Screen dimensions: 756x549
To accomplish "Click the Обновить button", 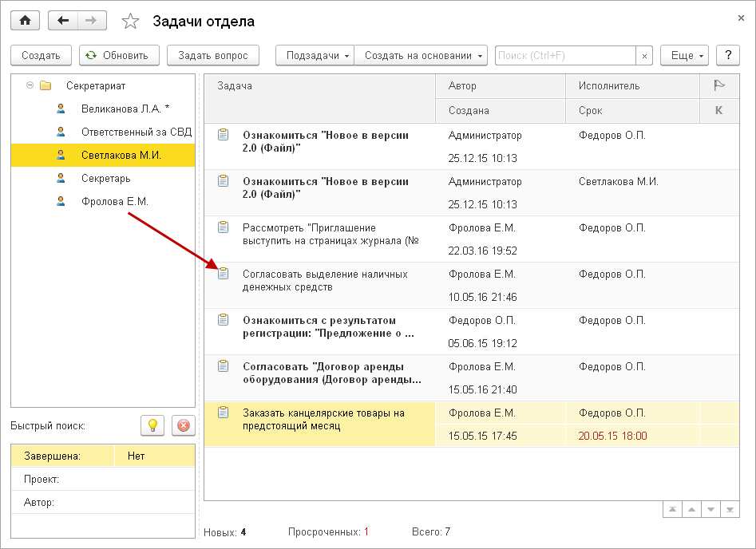I will [120, 55].
